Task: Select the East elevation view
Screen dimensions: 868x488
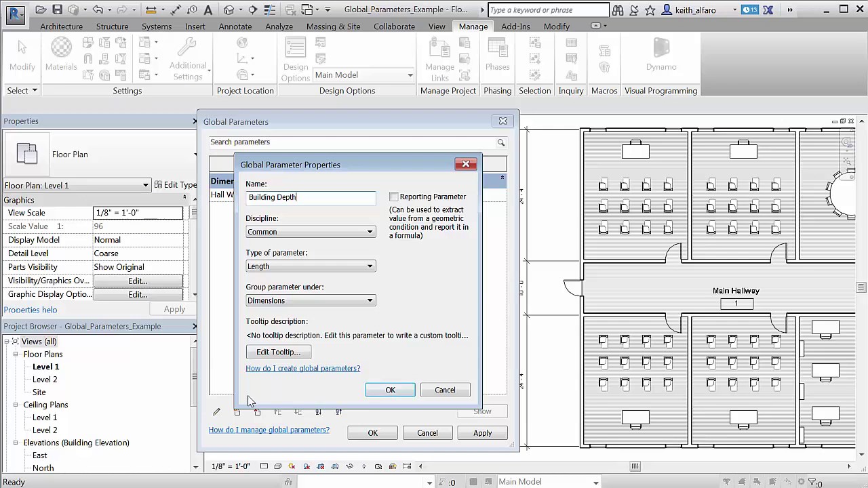Action: point(40,455)
